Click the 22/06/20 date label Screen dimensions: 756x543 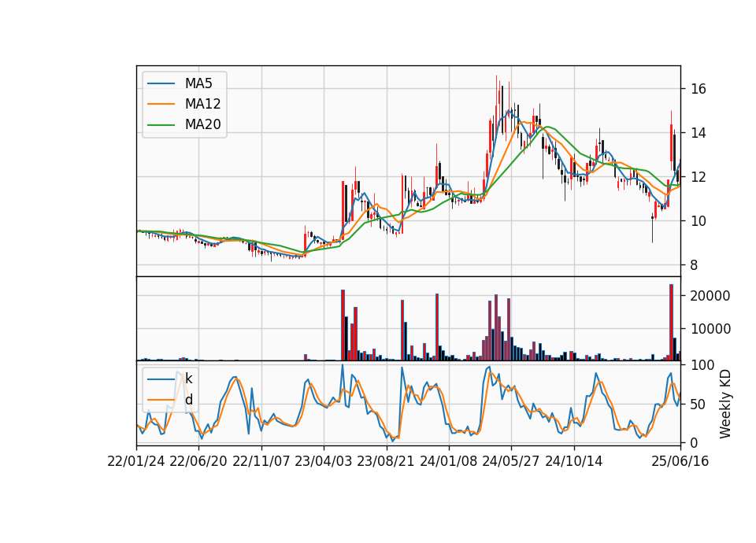(198, 462)
